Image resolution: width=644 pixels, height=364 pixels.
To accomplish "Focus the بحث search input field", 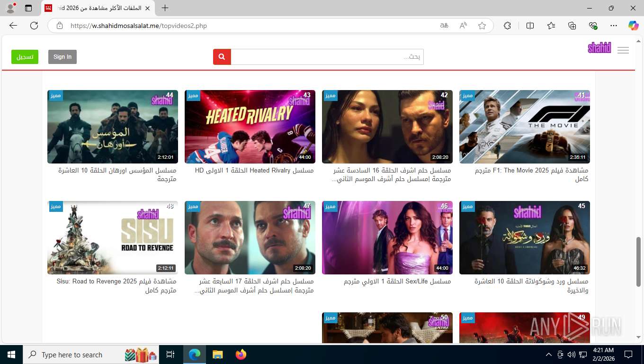I will coord(327,57).
